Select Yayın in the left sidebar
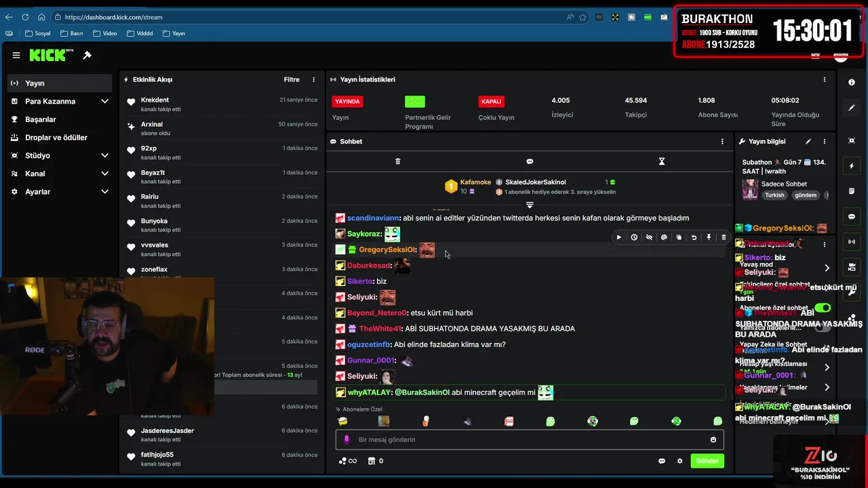 (x=60, y=83)
